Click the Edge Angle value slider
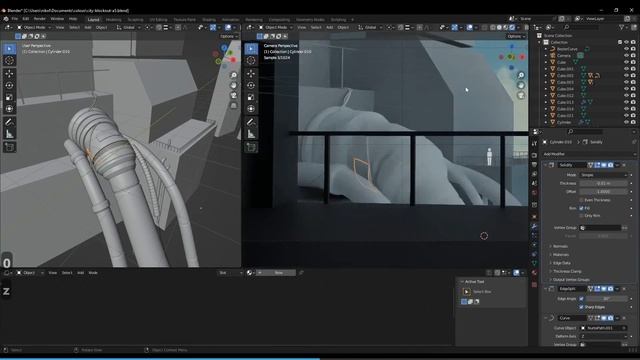This screenshot has height=360, width=640. (x=607, y=299)
